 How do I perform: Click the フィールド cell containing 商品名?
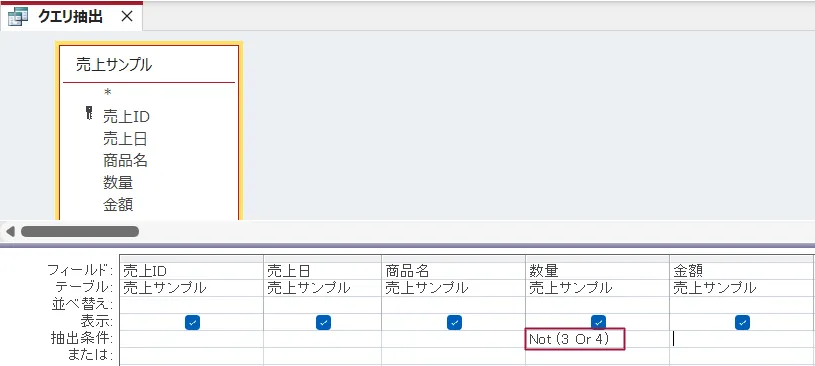click(x=453, y=271)
